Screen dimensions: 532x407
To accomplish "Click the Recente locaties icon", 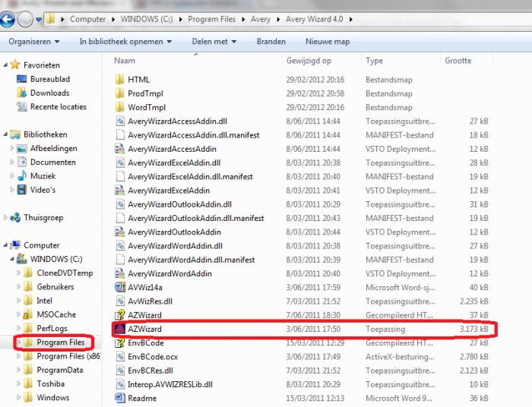I will point(22,107).
